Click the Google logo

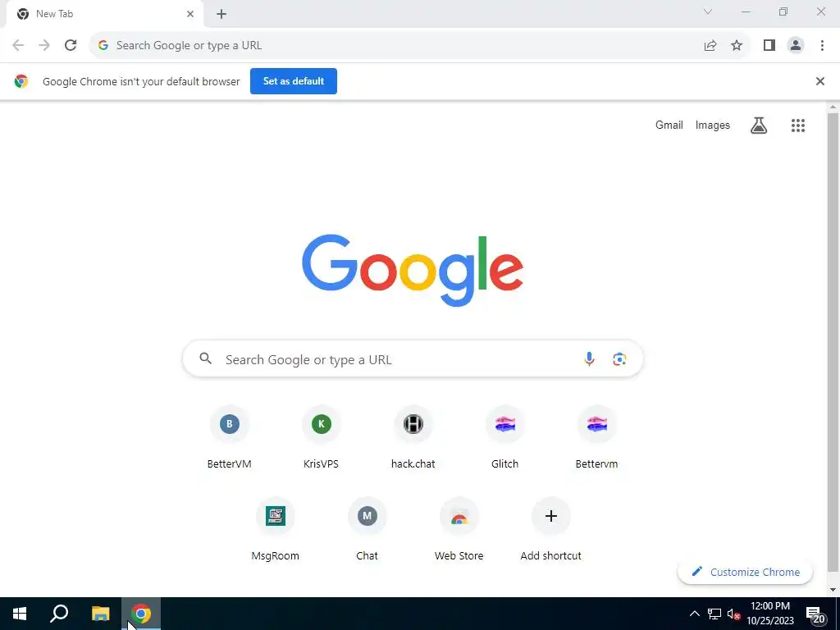tap(413, 270)
